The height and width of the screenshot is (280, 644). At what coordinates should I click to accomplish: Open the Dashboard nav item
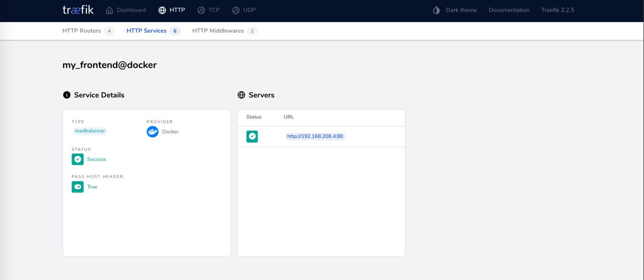tap(126, 10)
